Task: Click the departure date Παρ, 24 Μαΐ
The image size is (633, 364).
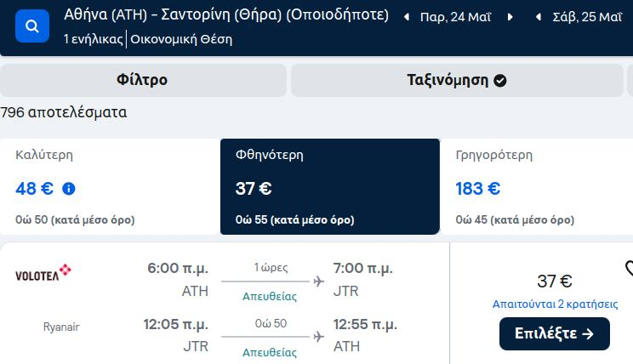Action: [455, 17]
